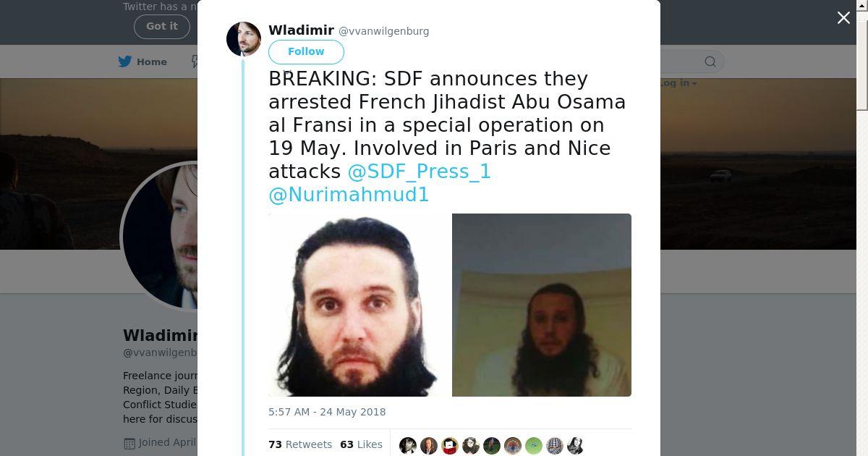
Task: Close the tweet overlay with the X icon
Action: point(843,18)
